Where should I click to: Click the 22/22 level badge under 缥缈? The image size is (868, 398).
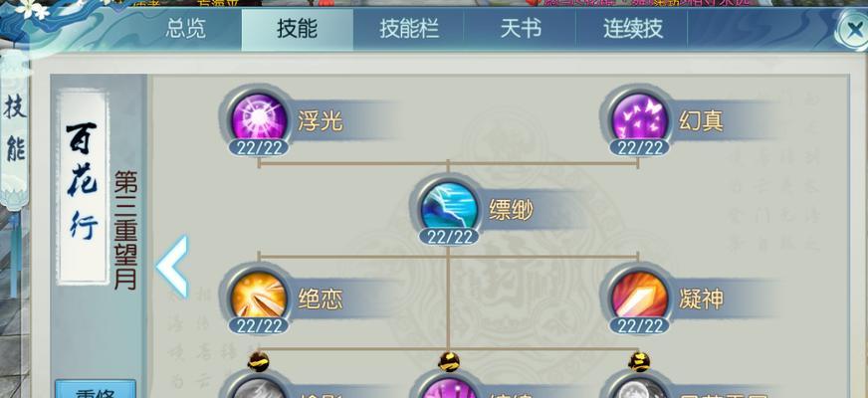(449, 237)
